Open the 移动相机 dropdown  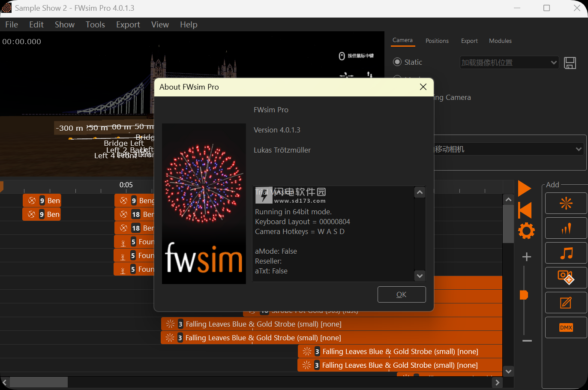(x=509, y=149)
